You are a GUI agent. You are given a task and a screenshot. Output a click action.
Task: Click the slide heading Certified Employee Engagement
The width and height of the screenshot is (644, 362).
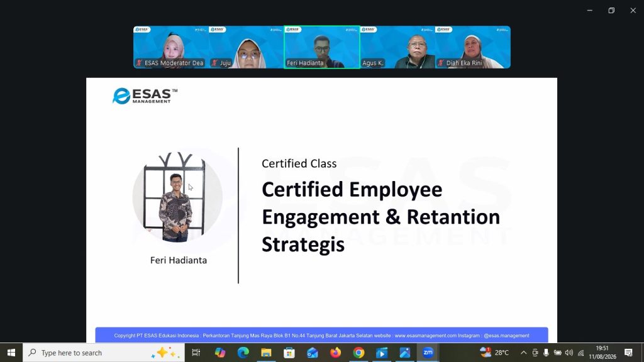coord(380,217)
